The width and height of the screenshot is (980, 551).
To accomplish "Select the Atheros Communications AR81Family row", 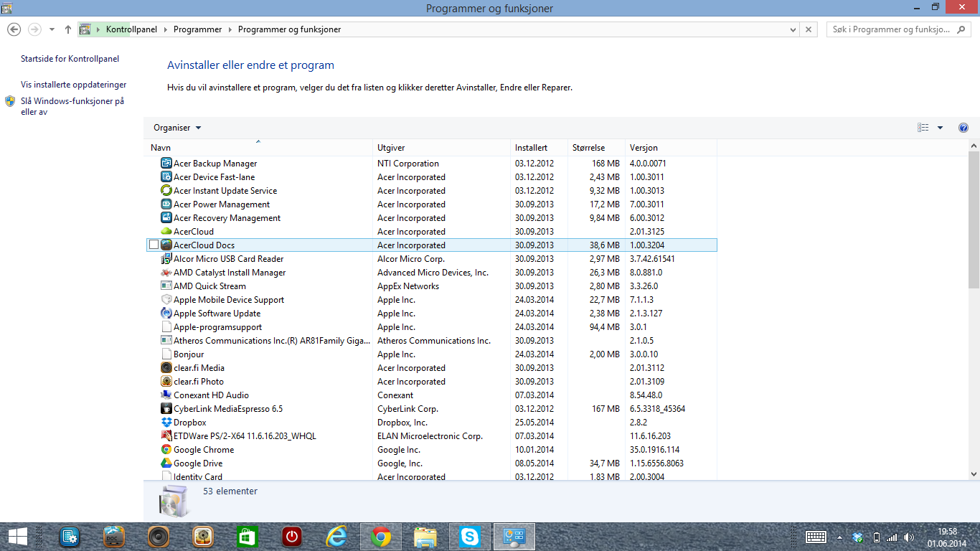I will click(430, 341).
